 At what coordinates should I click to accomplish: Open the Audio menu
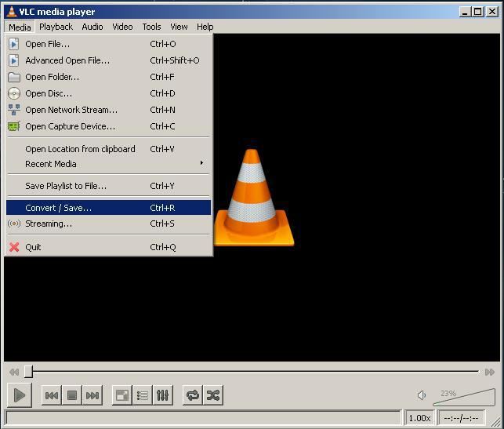tap(92, 27)
